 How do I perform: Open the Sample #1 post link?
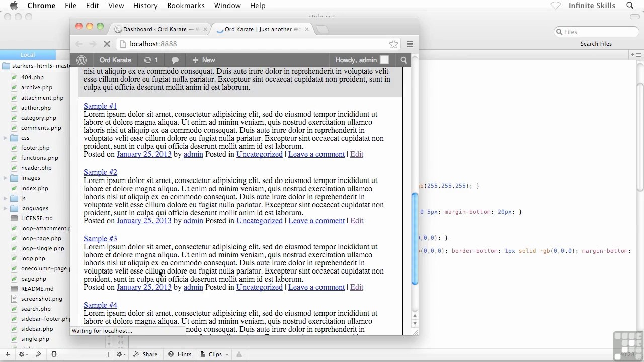100,106
